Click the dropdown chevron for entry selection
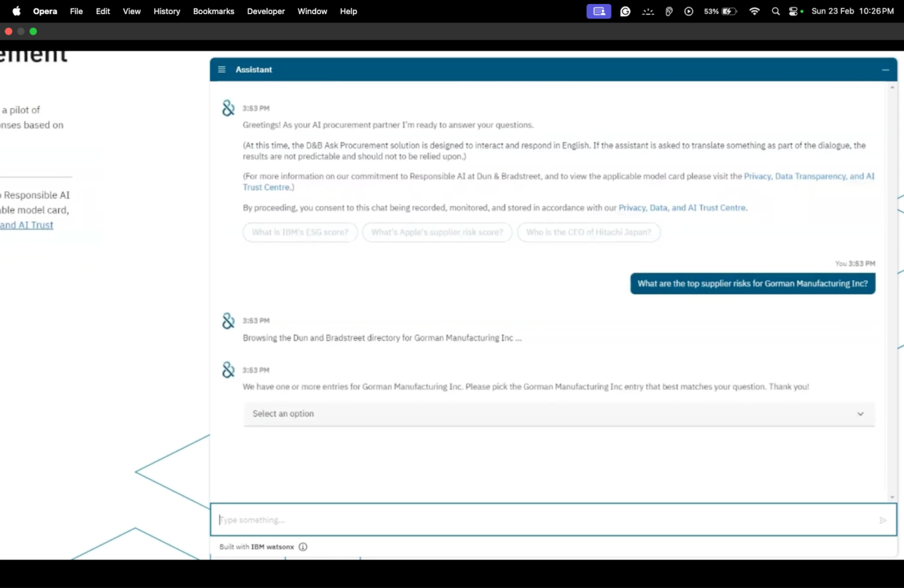 860,414
